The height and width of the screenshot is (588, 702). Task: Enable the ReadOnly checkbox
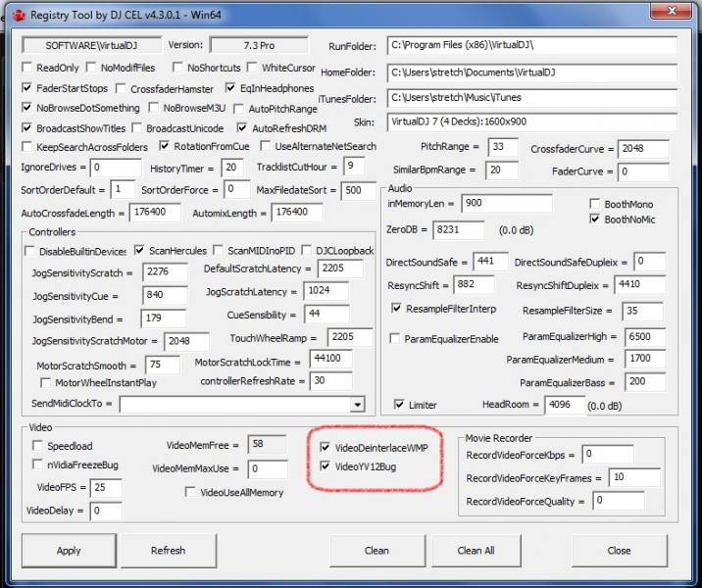(26, 68)
